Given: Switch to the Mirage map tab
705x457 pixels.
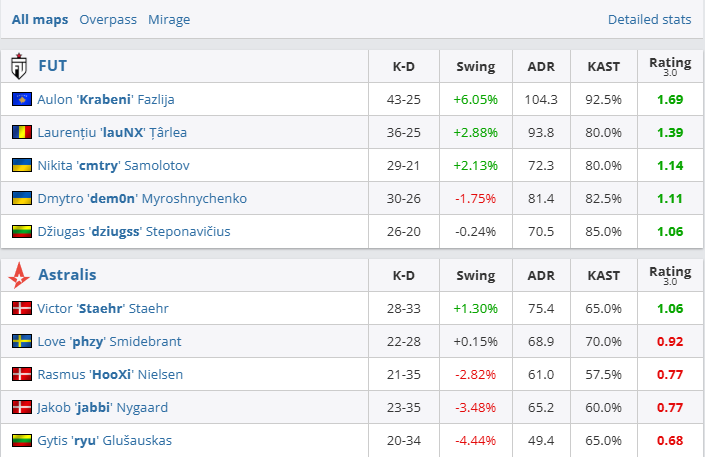Looking at the screenshot, I should (169, 19).
